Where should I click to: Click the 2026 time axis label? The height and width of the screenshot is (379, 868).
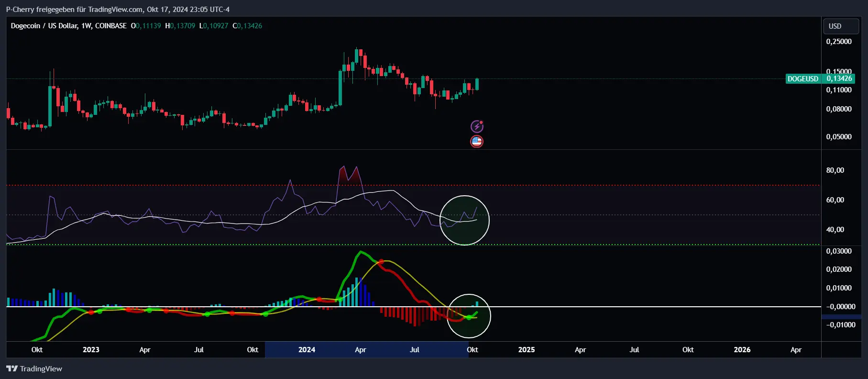pos(742,350)
